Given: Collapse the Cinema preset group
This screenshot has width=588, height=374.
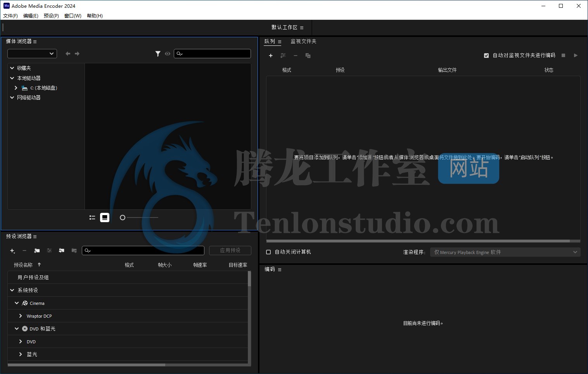Looking at the screenshot, I should coord(17,303).
